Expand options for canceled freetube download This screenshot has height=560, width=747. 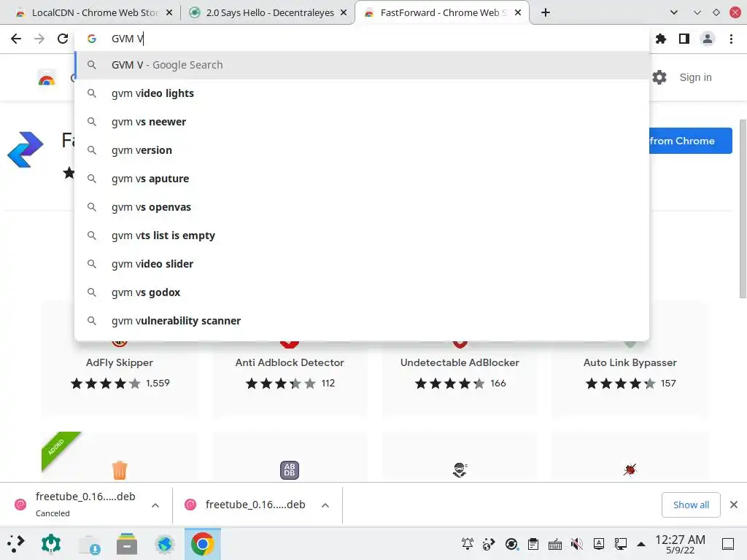(155, 505)
